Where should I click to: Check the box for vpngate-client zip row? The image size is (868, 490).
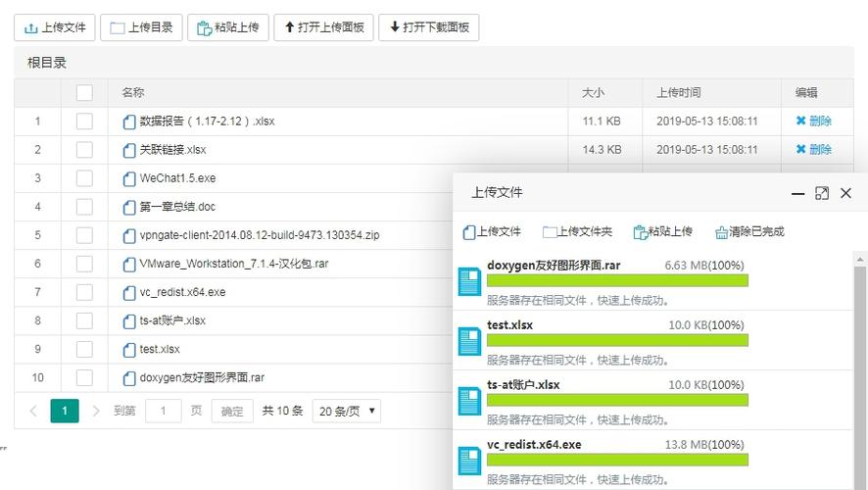pyautogui.click(x=84, y=235)
